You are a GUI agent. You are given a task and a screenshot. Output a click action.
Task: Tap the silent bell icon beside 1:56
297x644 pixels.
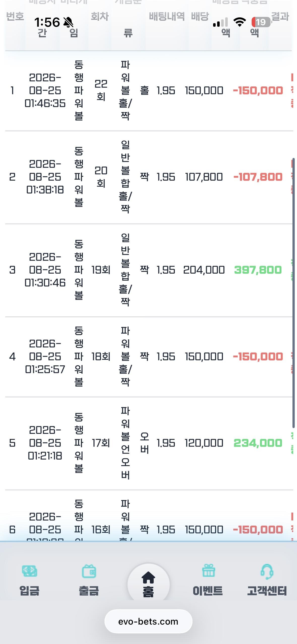pyautogui.click(x=68, y=22)
